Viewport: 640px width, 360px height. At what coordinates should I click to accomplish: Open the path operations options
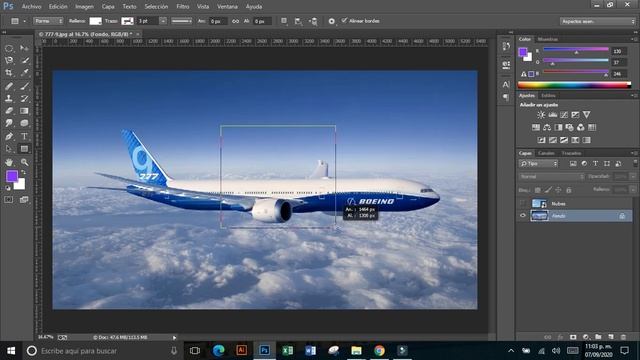tap(284, 21)
